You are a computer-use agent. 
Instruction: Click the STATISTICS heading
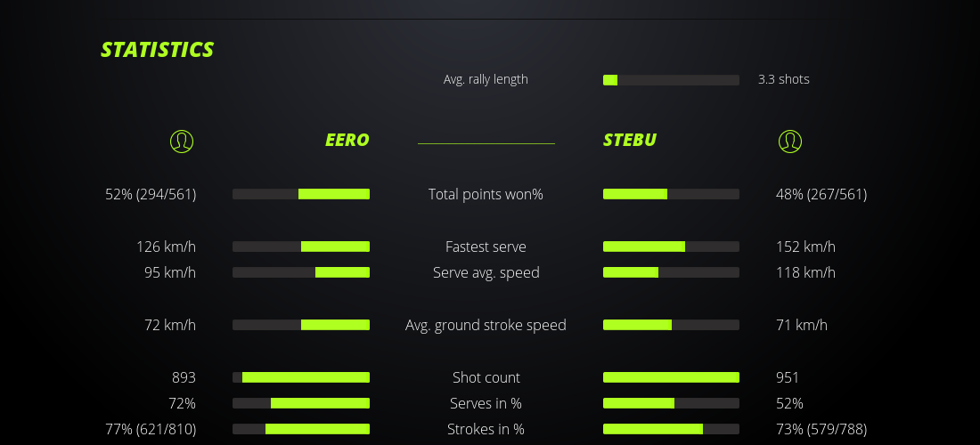[x=158, y=50]
